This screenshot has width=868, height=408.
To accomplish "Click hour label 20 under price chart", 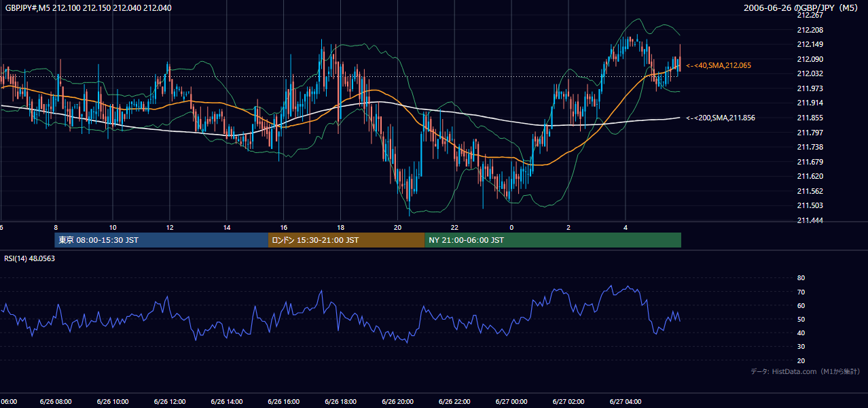I will point(398,227).
